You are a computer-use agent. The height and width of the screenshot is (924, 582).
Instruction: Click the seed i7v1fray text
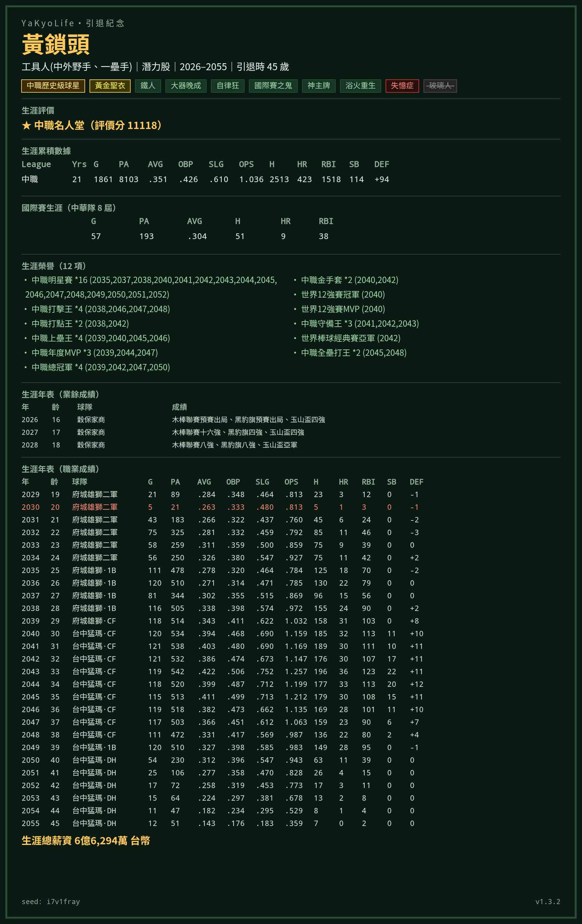51,901
